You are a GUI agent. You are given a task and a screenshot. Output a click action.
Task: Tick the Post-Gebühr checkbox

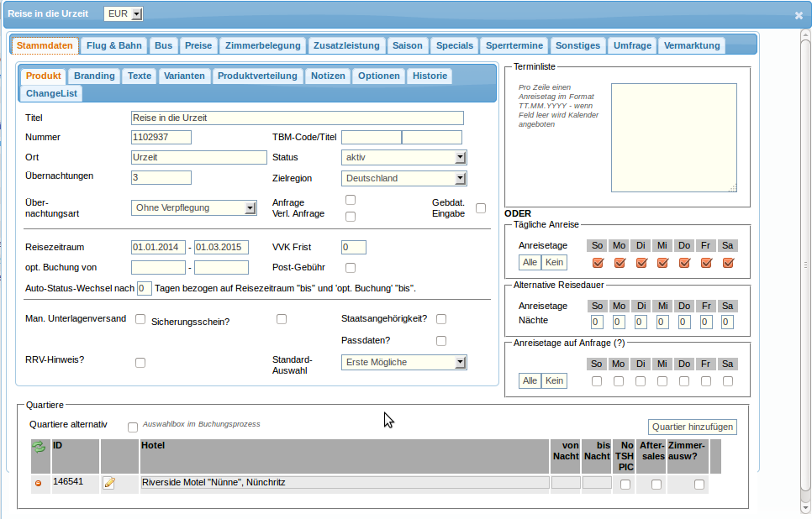[x=351, y=268]
